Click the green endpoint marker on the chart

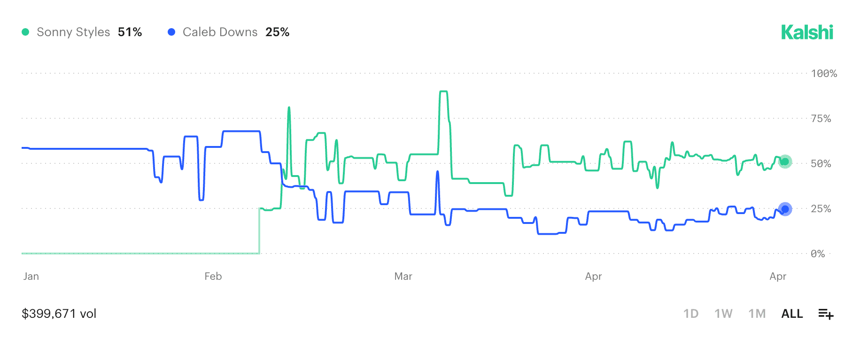785,162
